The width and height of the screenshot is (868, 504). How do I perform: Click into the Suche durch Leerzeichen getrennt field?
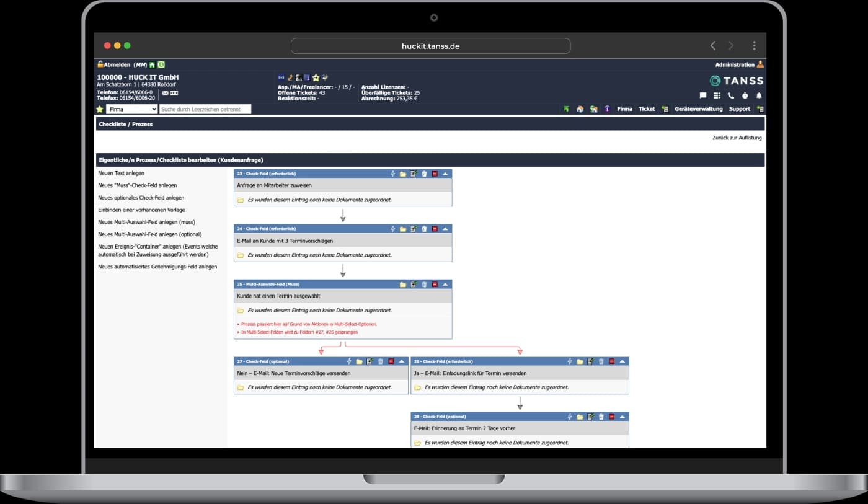(205, 108)
